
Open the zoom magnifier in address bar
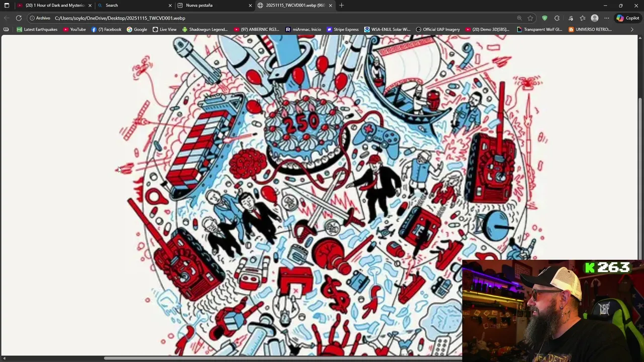click(x=519, y=18)
